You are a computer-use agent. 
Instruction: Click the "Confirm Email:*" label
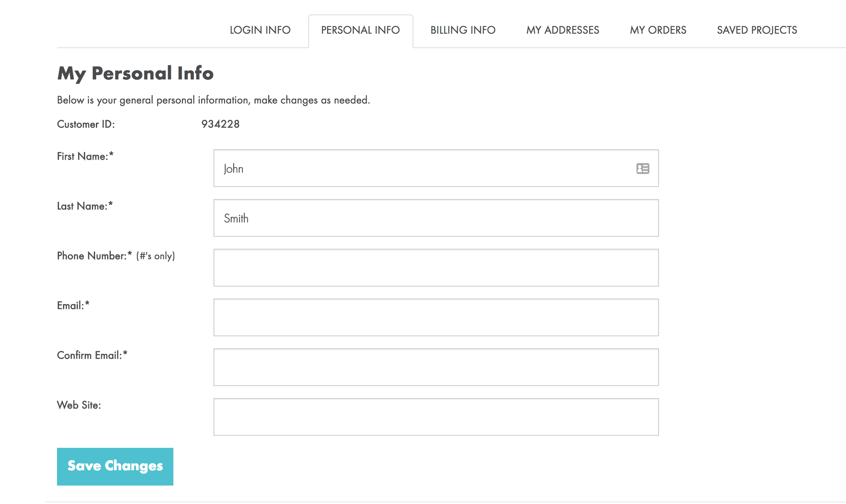pos(92,356)
